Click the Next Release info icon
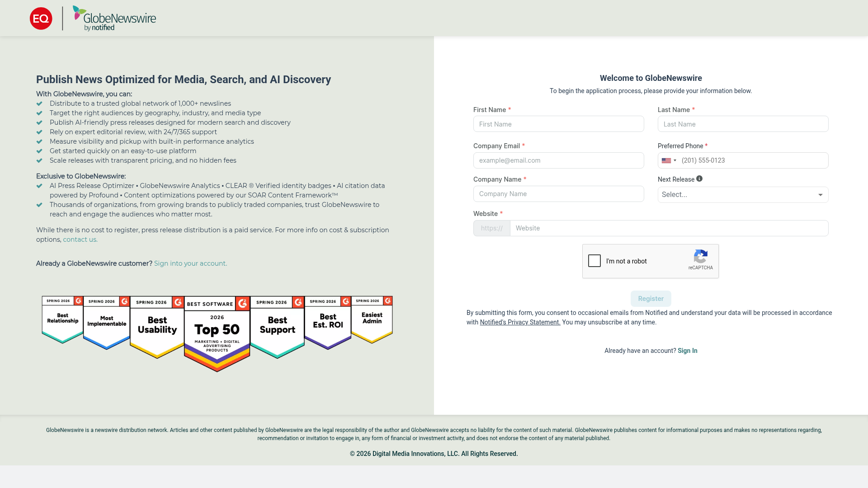This screenshot has height=488, width=868. [x=699, y=179]
